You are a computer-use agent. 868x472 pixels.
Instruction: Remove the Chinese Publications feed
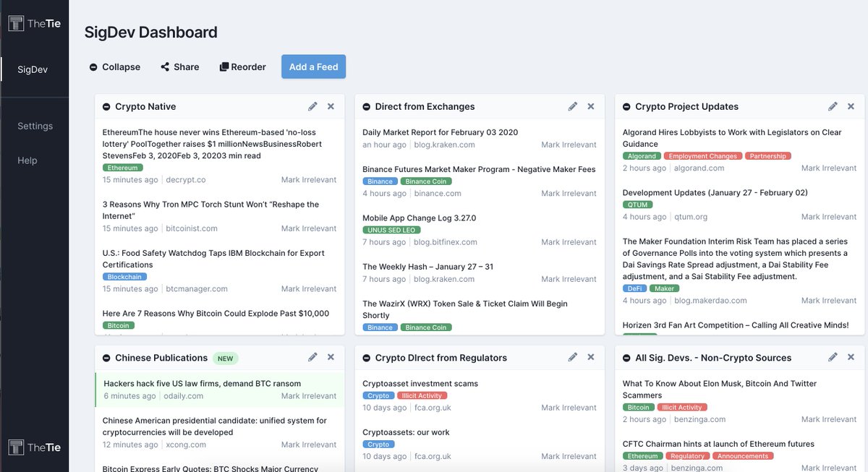(x=331, y=357)
